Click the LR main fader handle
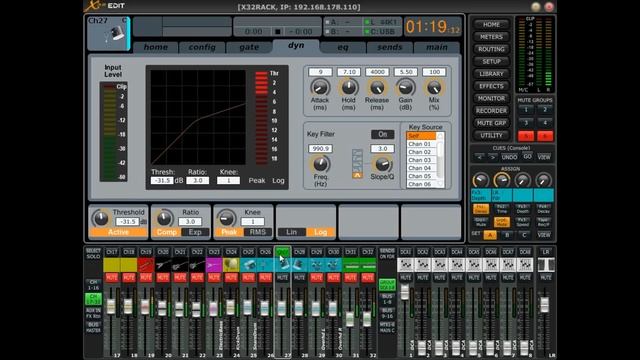This screenshot has width=640, height=360. coord(544,304)
